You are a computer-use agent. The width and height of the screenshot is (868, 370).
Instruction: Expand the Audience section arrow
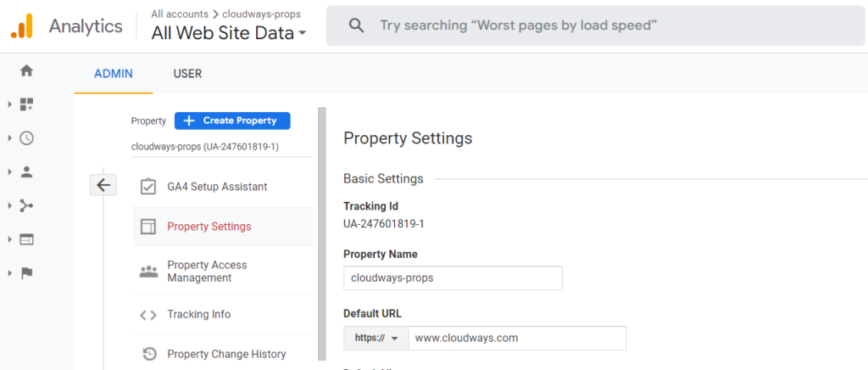pos(9,171)
